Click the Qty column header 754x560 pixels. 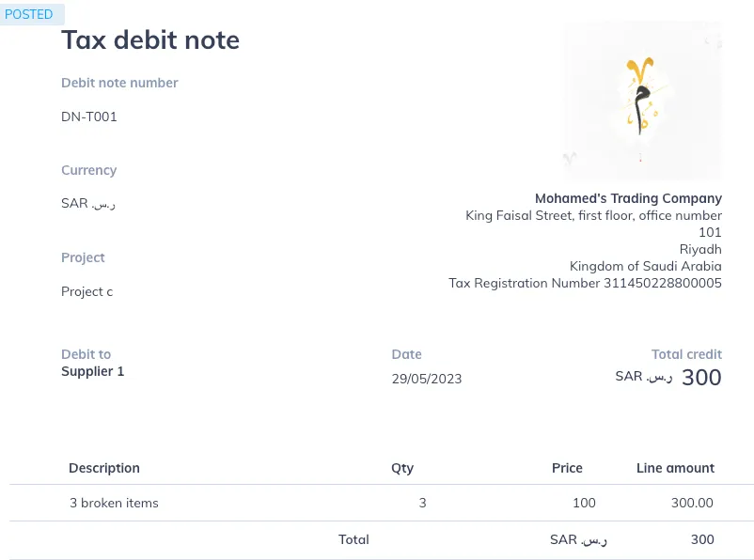[402, 468]
